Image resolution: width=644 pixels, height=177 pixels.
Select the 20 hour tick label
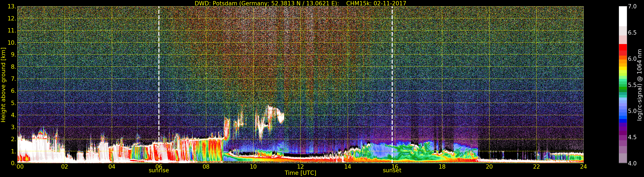(x=489, y=166)
